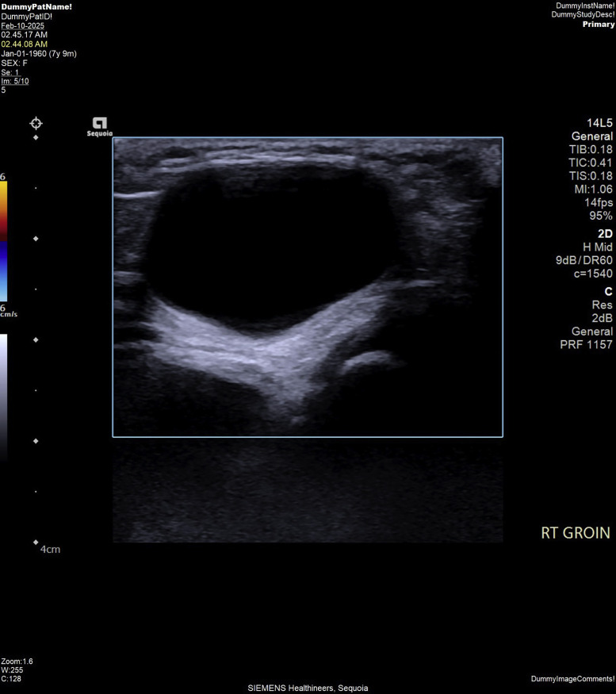Click the DummyStudyDesc! text

pos(583,14)
